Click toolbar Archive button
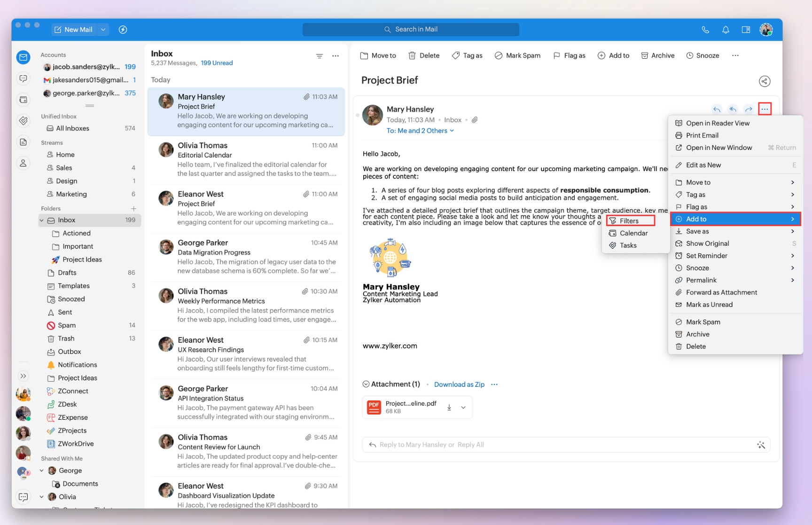This screenshot has height=525, width=812. (657, 55)
